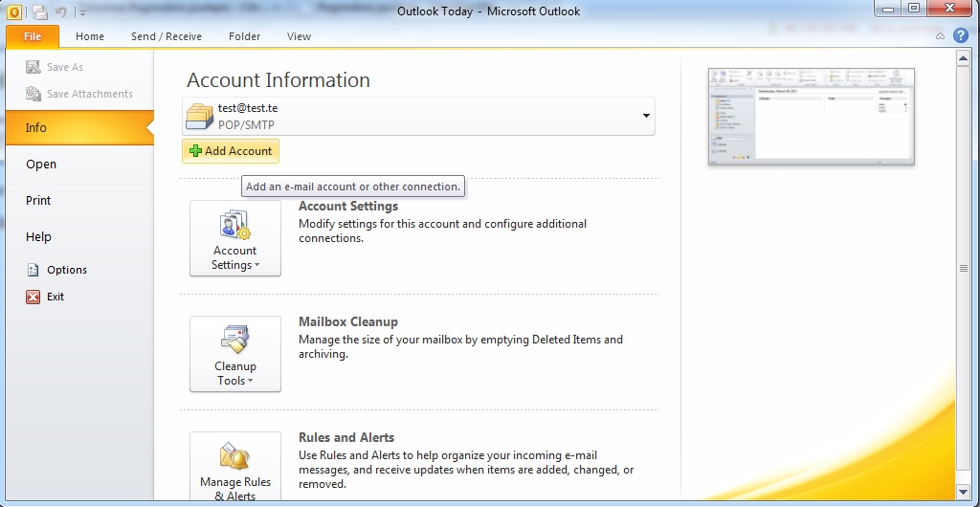Screen dimensions: 980x507
Task: Click the Account Information heading
Action: click(278, 80)
